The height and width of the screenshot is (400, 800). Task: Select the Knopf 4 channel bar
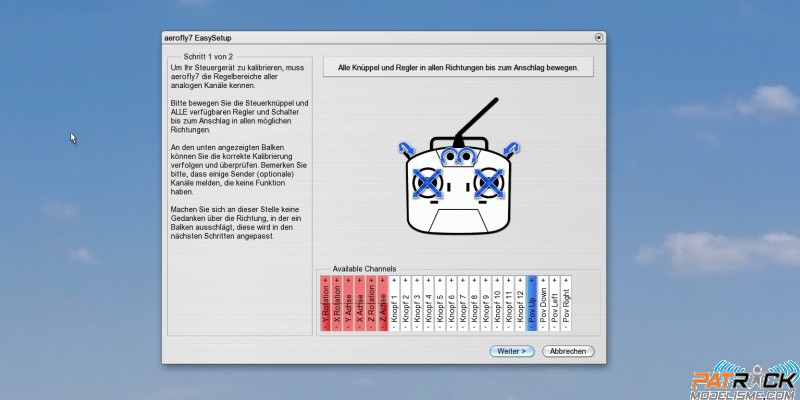pos(429,303)
